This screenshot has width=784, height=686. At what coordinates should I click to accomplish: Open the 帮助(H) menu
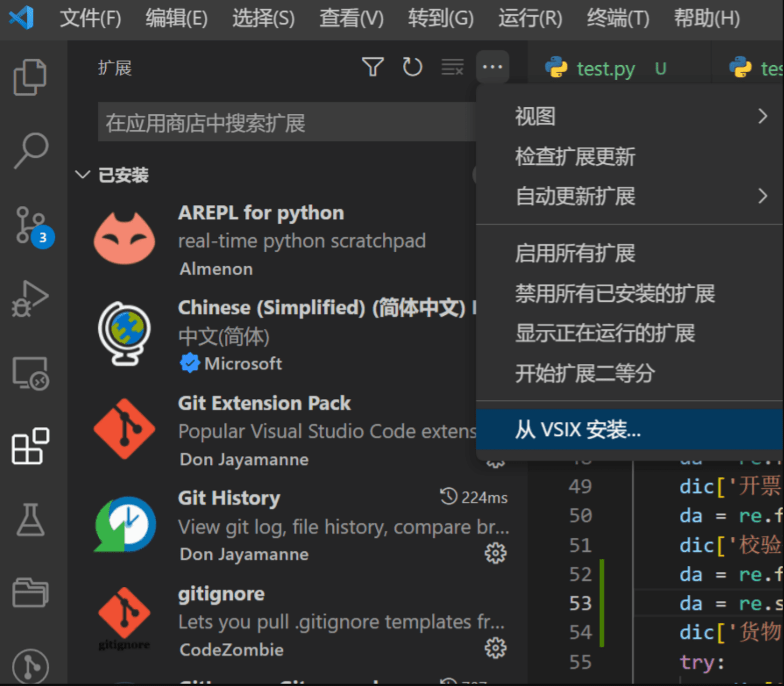pos(707,19)
